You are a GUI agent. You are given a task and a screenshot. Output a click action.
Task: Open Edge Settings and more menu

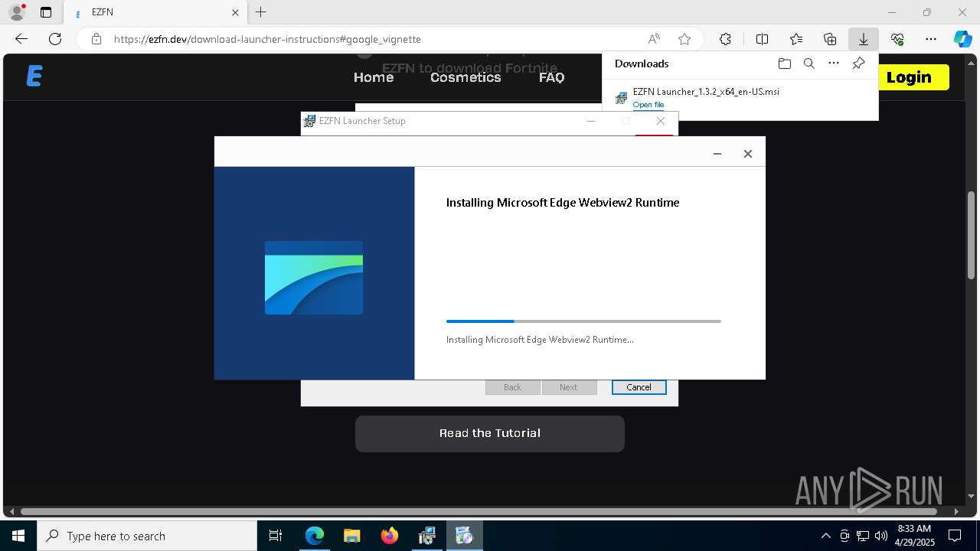tap(931, 39)
